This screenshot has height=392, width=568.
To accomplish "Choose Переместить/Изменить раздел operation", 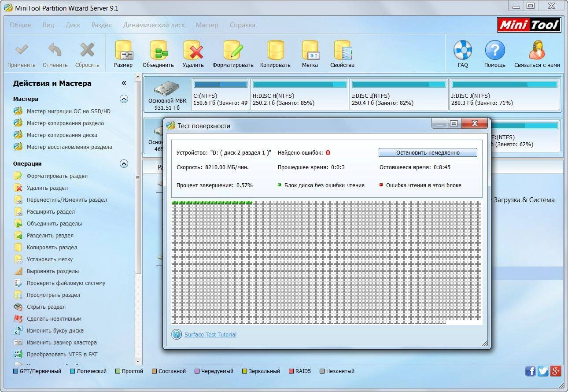I will point(66,200).
